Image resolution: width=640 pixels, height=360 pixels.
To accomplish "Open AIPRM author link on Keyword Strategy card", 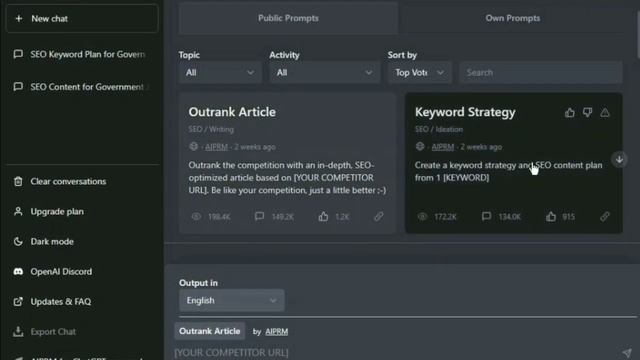I will coord(443,147).
